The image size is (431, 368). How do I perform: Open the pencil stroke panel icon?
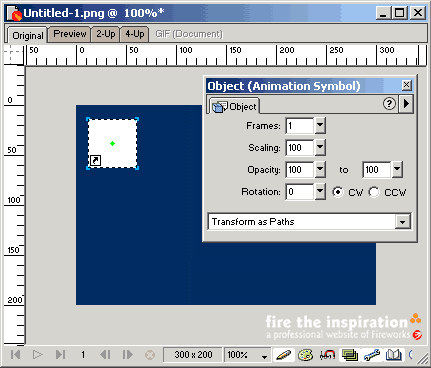pyautogui.click(x=283, y=355)
